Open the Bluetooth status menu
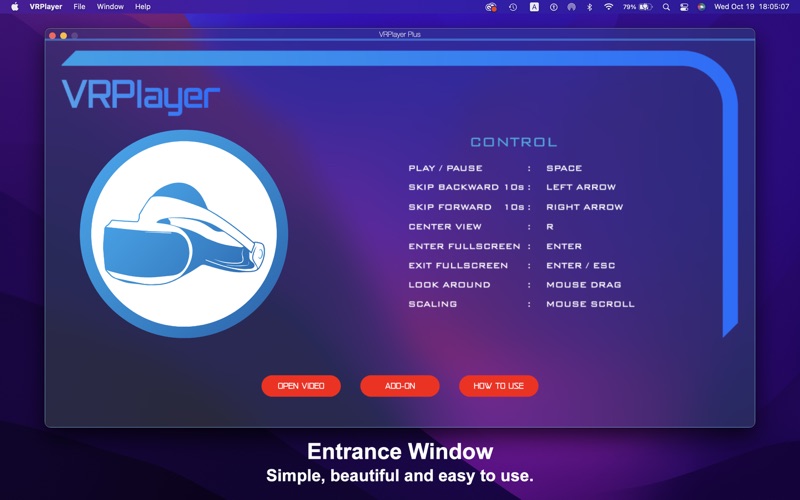The image size is (800, 500). click(x=589, y=7)
